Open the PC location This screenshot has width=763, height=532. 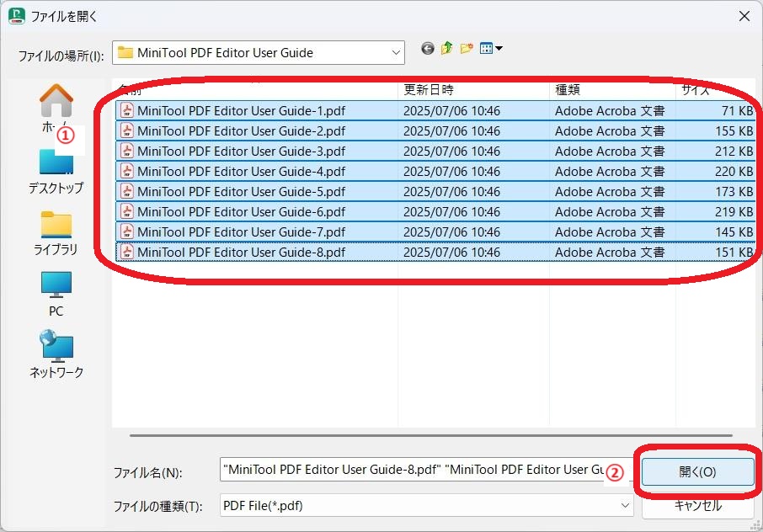tap(56, 295)
